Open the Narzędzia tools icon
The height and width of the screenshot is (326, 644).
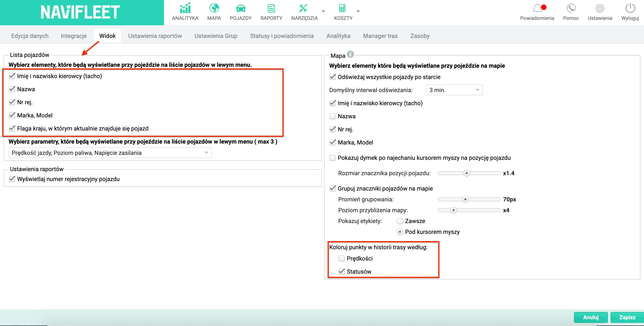pyautogui.click(x=303, y=8)
